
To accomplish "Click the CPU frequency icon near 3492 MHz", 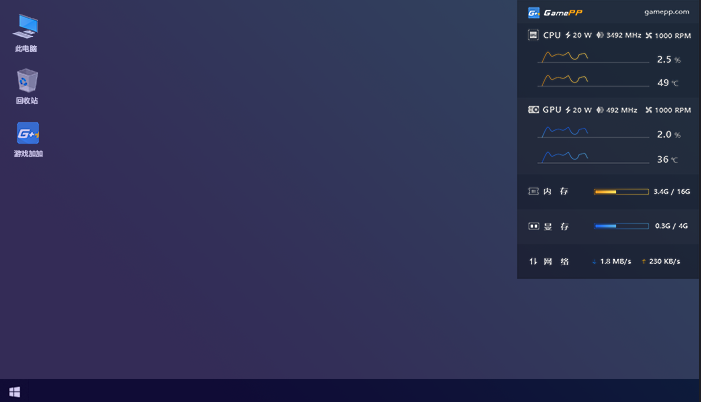I will pos(600,35).
